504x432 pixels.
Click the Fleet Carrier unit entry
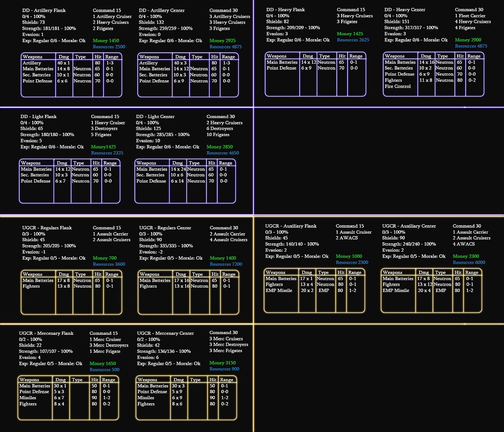coord(470,16)
